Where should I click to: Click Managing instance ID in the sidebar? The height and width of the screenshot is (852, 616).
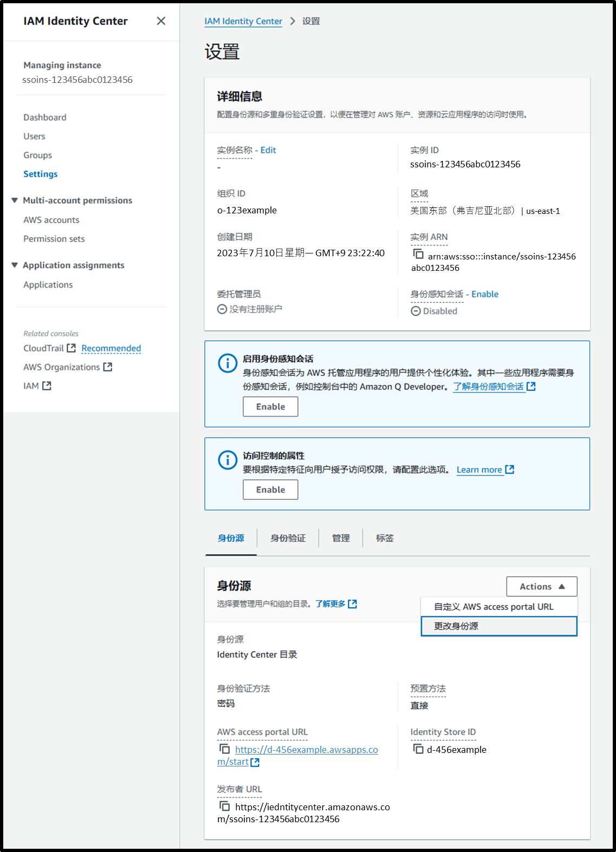coord(77,80)
